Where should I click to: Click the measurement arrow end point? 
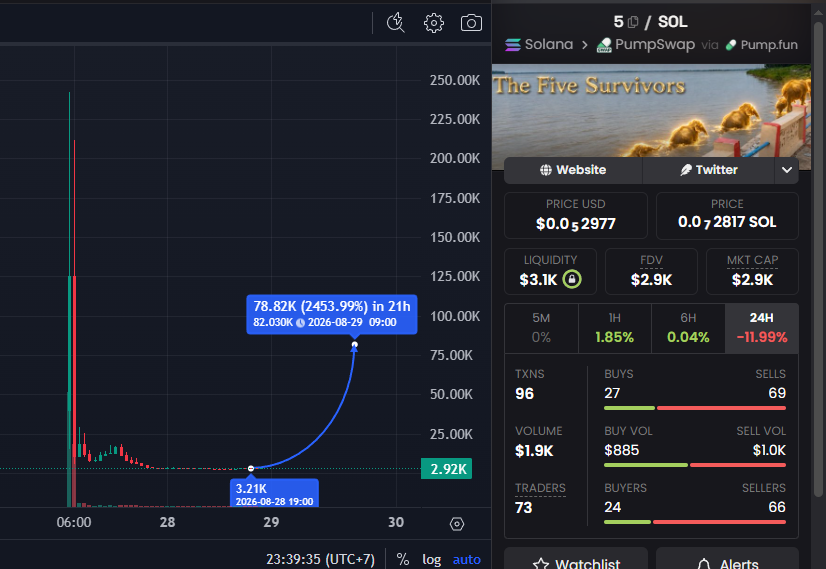355,345
